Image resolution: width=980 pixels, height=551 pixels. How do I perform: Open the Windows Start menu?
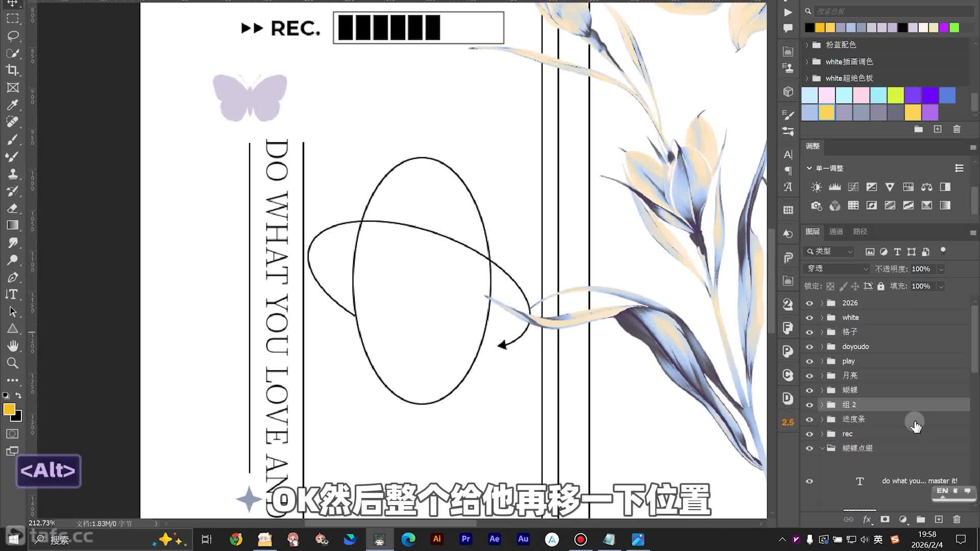(14, 539)
